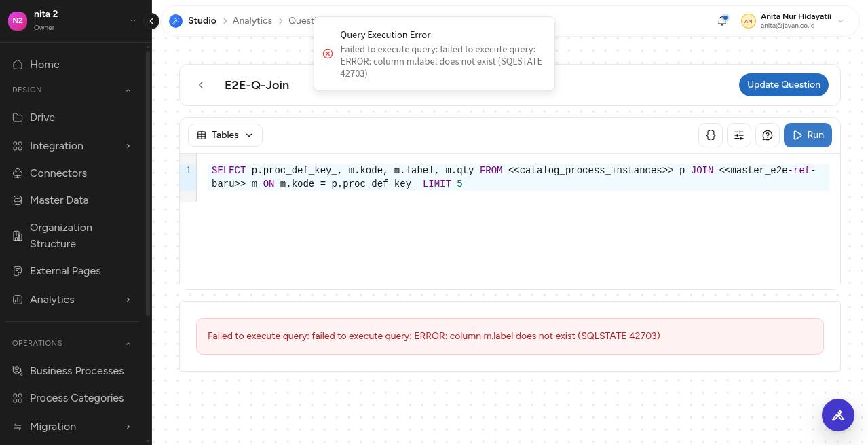868x445 pixels.
Task: Collapse the sidebar with arrow button
Action: 152,21
